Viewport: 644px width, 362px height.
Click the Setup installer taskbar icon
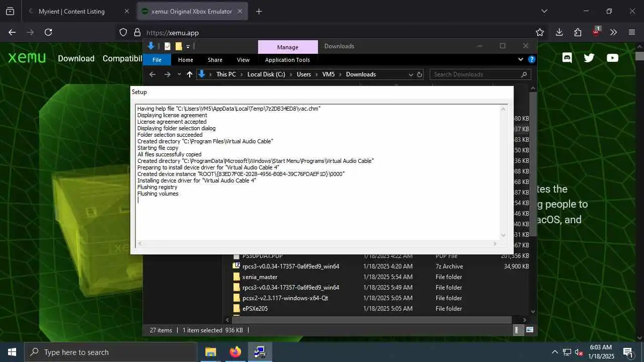[x=260, y=352]
